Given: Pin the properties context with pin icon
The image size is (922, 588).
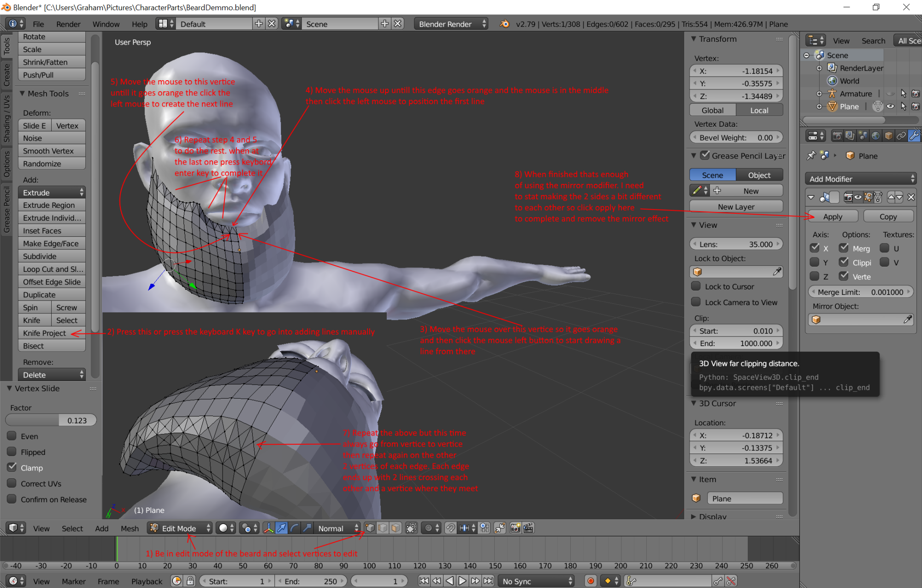Looking at the screenshot, I should (811, 156).
